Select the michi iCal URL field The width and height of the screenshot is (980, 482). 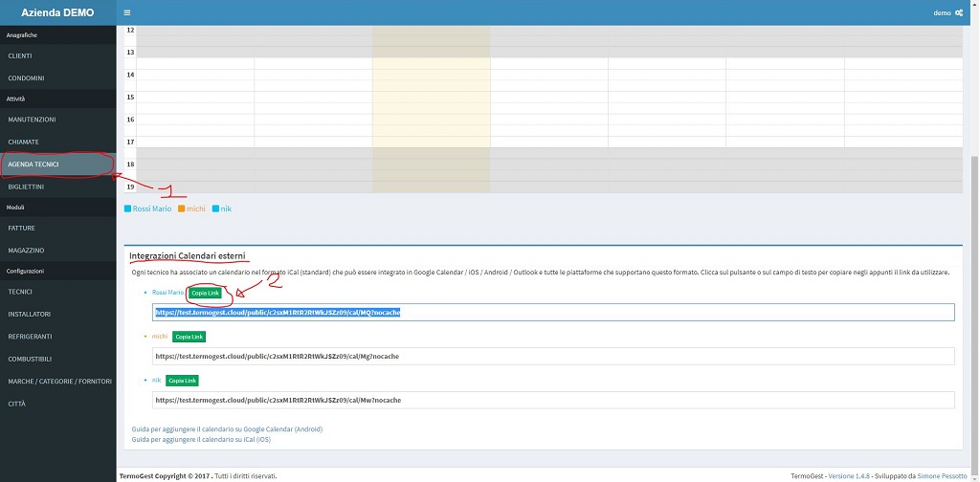tap(553, 356)
